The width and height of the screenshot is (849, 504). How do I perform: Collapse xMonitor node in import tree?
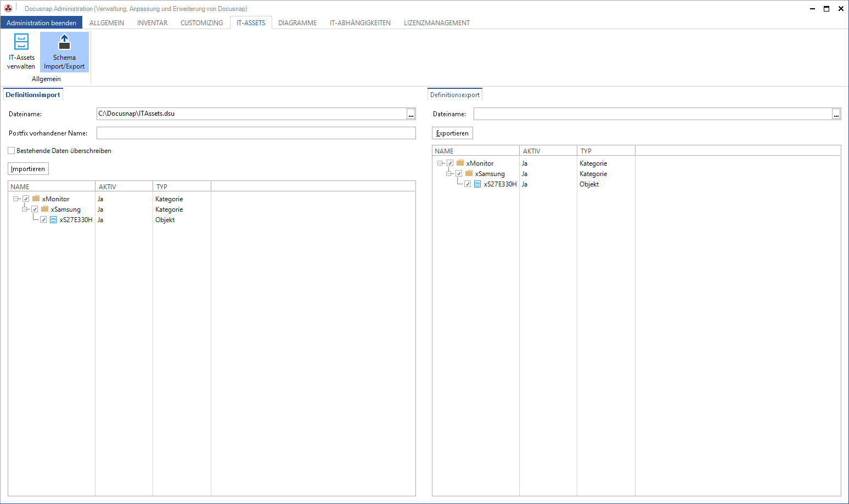coord(16,199)
